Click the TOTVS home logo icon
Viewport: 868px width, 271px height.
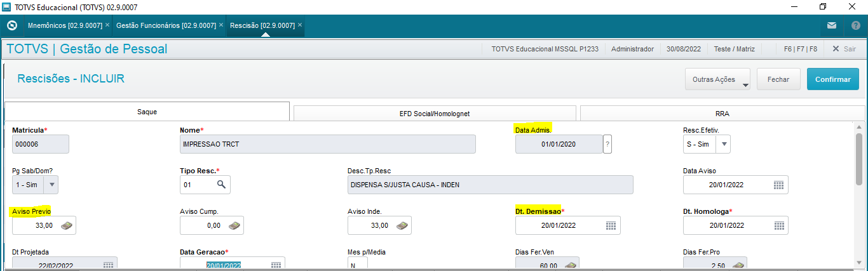point(11,26)
